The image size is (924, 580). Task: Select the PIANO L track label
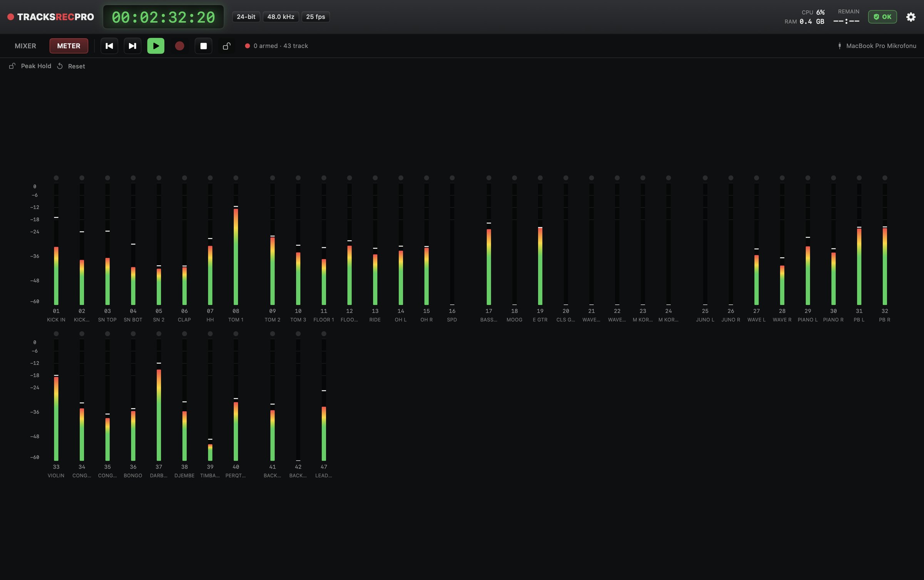[808, 320]
